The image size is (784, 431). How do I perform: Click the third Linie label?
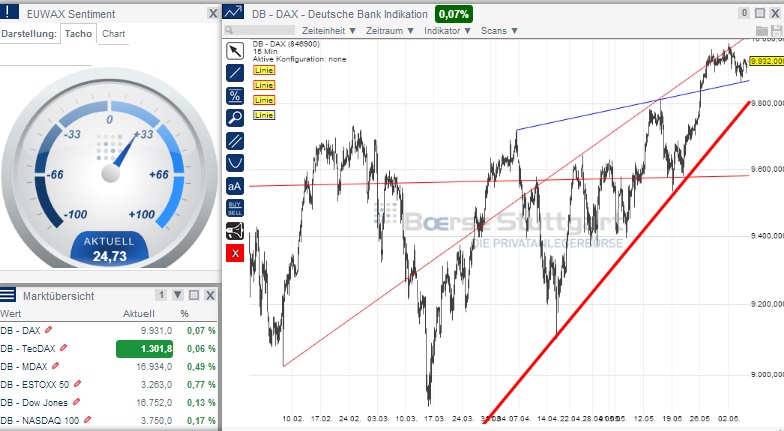(264, 100)
